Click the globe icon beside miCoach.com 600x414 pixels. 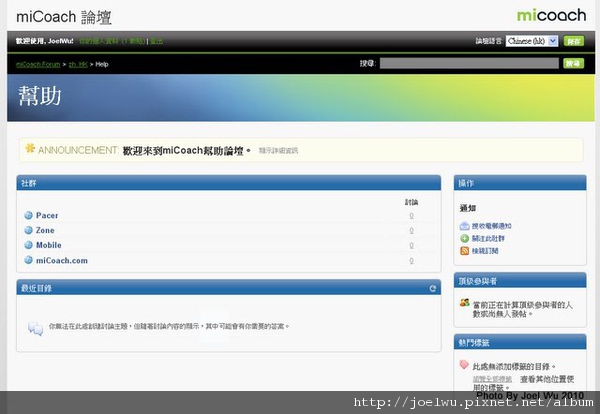pos(28,260)
